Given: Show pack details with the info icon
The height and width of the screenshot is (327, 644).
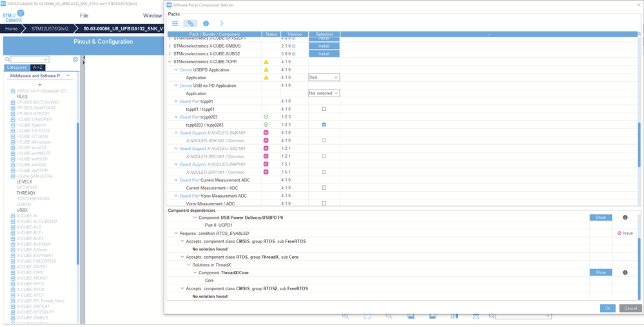Looking at the screenshot, I should click(206, 23).
